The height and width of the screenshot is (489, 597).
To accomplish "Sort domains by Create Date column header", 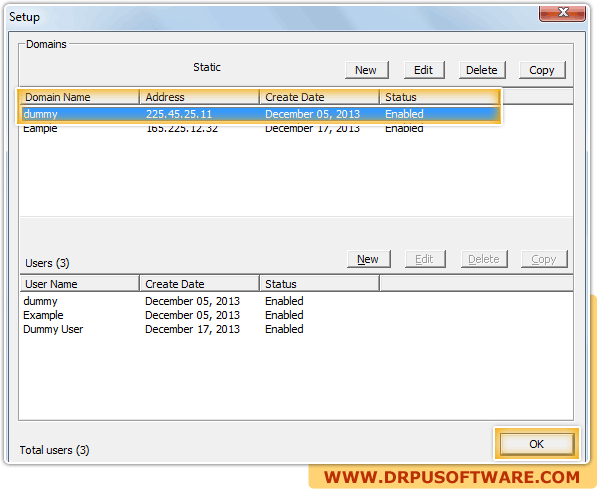I will [319, 97].
